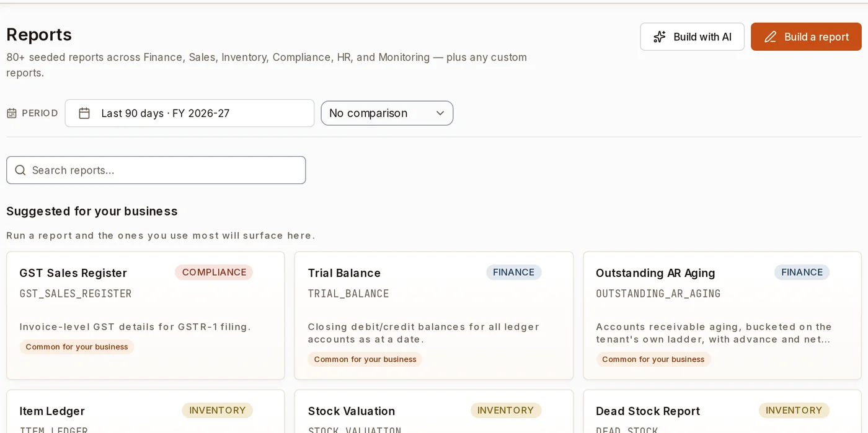Click the INVENTORY tag on Dead Stock Report
Image resolution: width=868 pixels, height=433 pixels.
pyautogui.click(x=794, y=411)
